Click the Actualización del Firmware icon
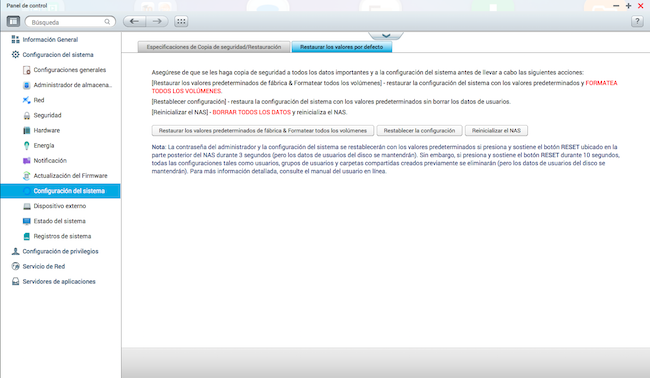The height and width of the screenshot is (378, 650). (x=27, y=176)
